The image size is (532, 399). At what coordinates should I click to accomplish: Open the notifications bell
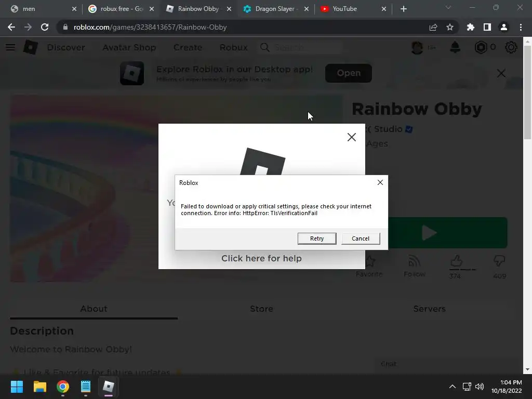(x=455, y=47)
